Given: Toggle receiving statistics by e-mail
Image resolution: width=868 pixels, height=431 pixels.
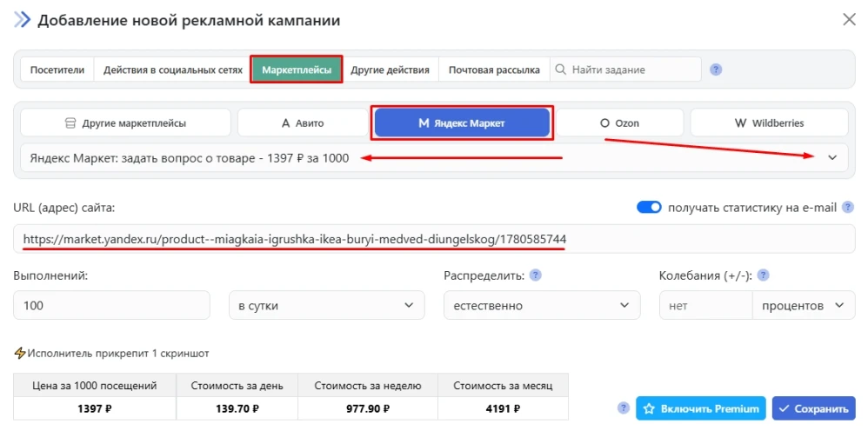Looking at the screenshot, I should click(649, 208).
